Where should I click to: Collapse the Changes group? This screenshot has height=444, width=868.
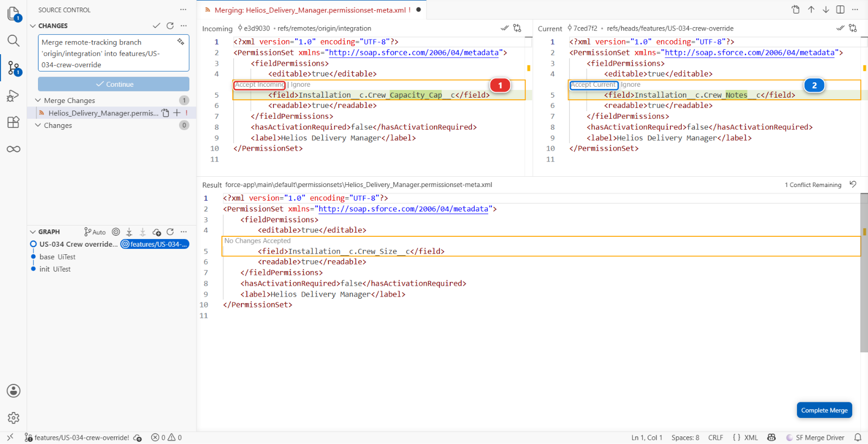[x=38, y=125]
